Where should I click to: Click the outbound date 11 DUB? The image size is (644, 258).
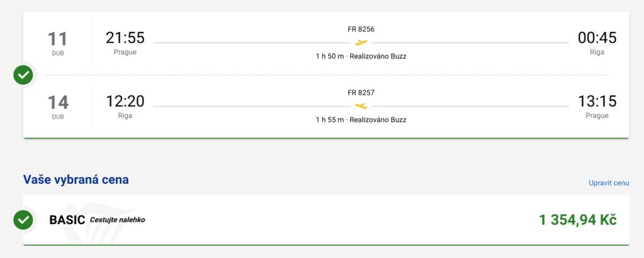tap(58, 43)
